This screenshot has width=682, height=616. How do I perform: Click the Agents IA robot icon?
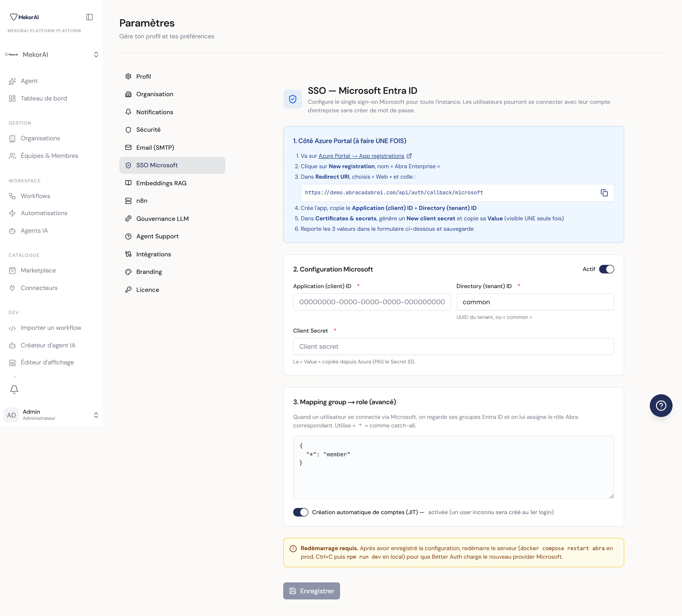pos(13,231)
